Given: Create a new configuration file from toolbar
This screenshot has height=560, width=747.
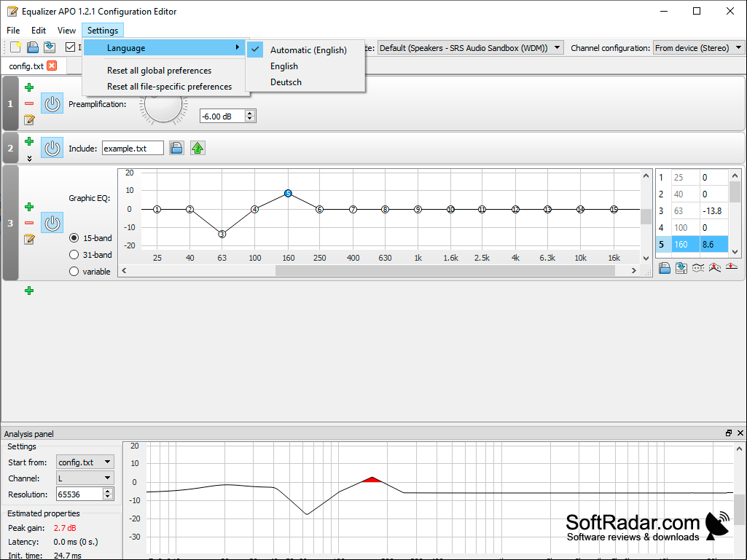Looking at the screenshot, I should (16, 47).
